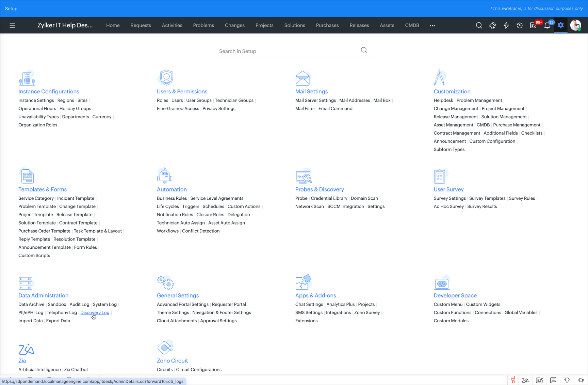This screenshot has width=588, height=385.
Task: Click the General Settings gears icon
Action: click(165, 283)
